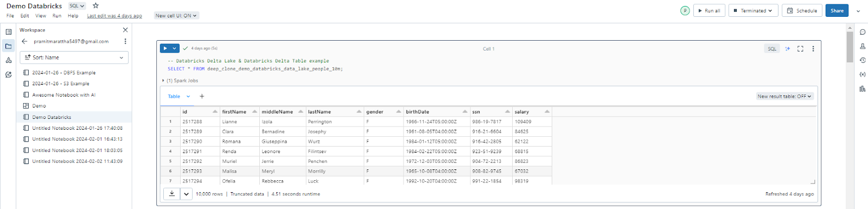Click the notebook vertical scrollbar thumb
The image size is (868, 209).
[x=850, y=47]
